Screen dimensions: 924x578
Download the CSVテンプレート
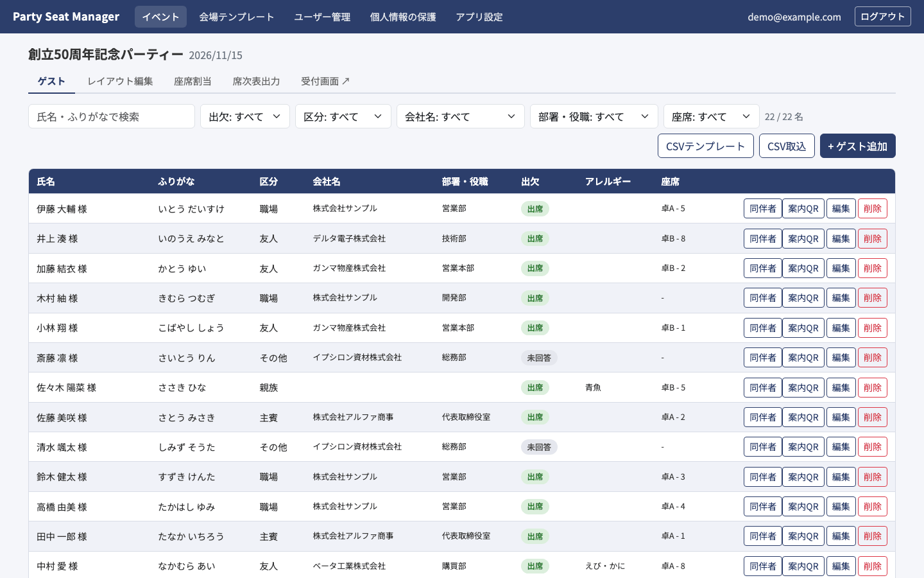[705, 146]
